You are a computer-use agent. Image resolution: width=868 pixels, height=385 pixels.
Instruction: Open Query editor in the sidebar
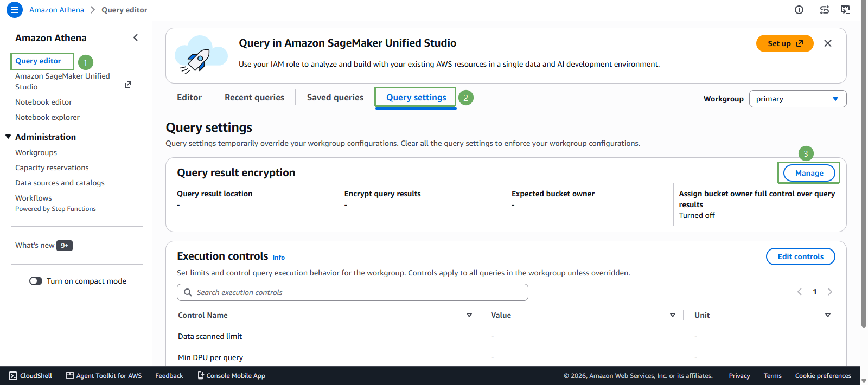coord(38,61)
